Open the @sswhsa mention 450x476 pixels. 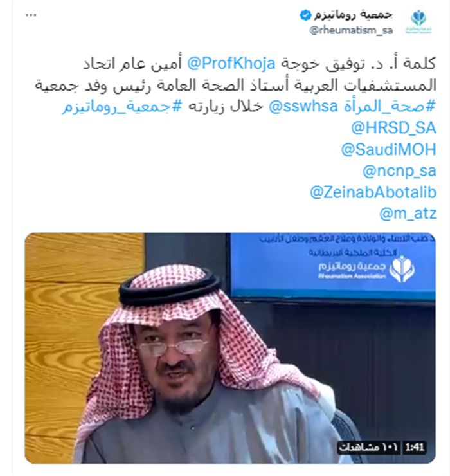(303, 106)
